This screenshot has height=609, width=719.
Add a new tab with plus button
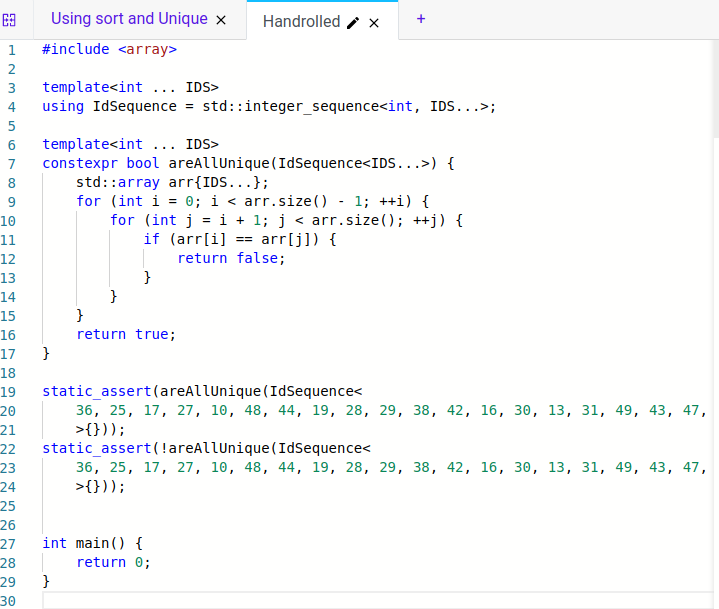[x=421, y=19]
